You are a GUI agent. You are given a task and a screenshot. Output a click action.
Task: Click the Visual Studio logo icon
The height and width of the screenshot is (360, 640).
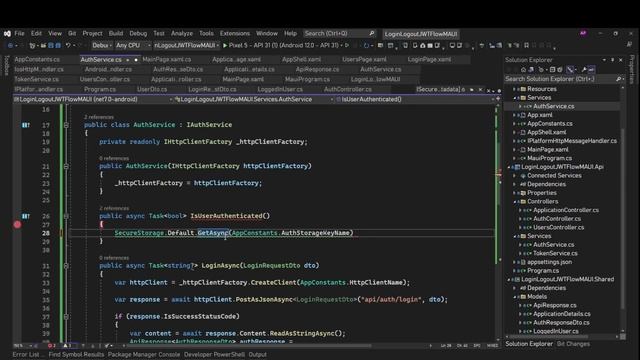point(7,33)
